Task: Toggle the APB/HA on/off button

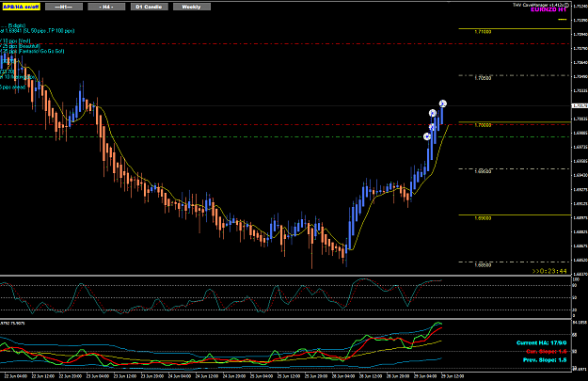Action: pyautogui.click(x=21, y=7)
